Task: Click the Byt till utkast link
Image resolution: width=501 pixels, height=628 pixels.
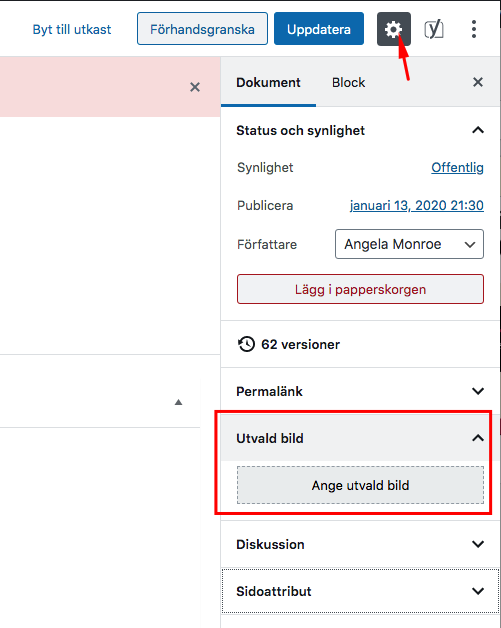Action: pyautogui.click(x=72, y=29)
